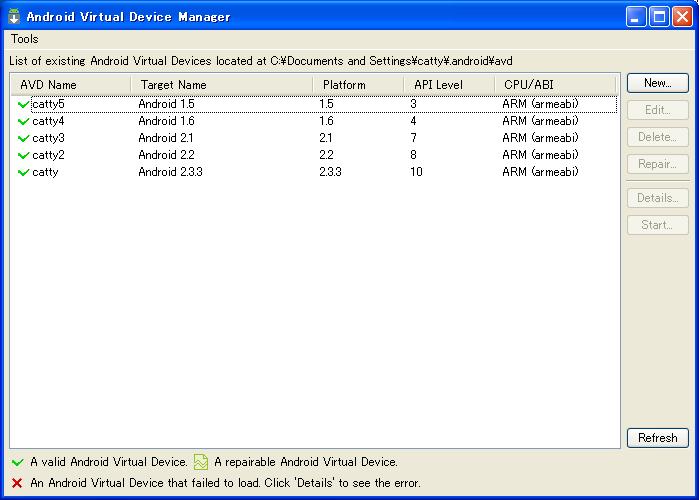The height and width of the screenshot is (500, 699).
Task: Click the API level 10 cell
Action: click(x=416, y=172)
